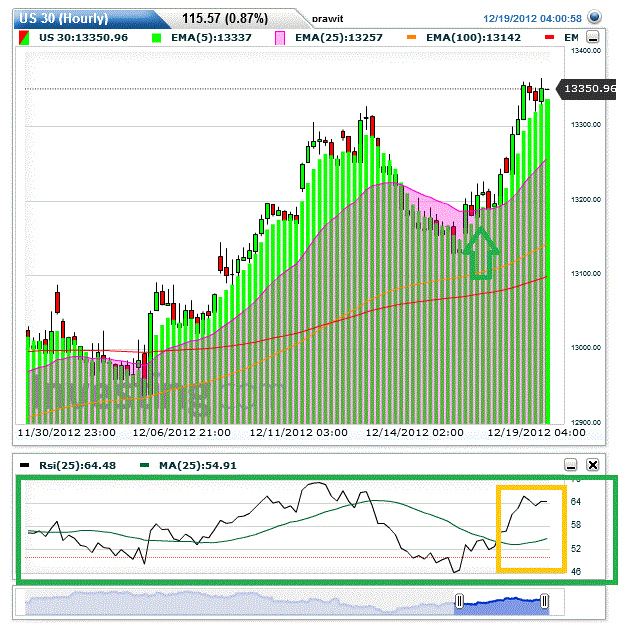Click the dark green MA(25) legend marker
The height and width of the screenshot is (627, 625).
(146, 465)
